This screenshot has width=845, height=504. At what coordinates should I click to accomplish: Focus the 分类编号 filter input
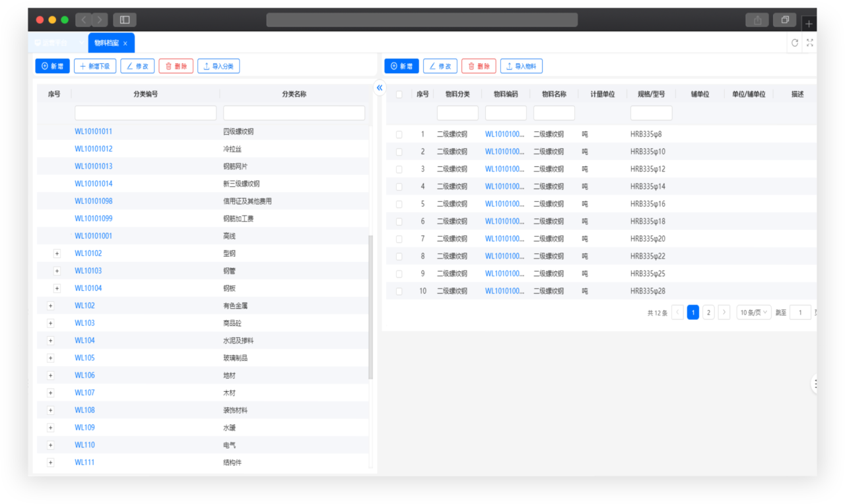click(145, 113)
